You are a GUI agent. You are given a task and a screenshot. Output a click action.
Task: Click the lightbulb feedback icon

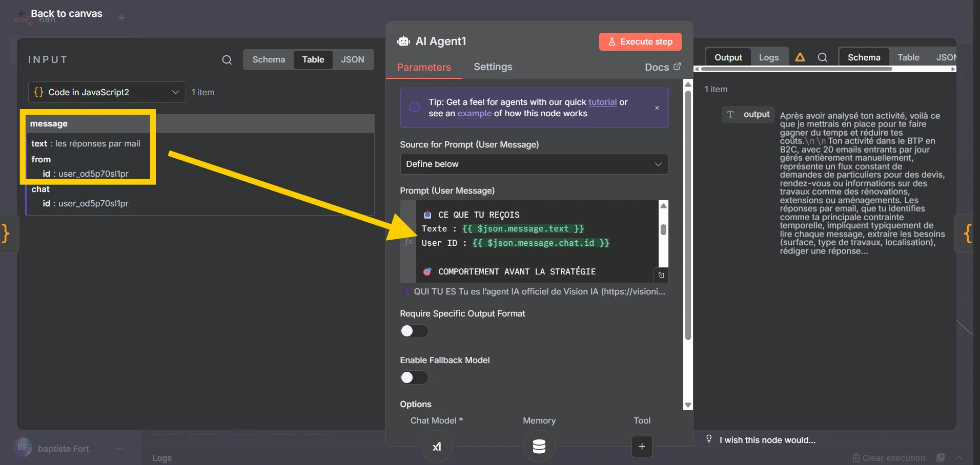pos(709,439)
